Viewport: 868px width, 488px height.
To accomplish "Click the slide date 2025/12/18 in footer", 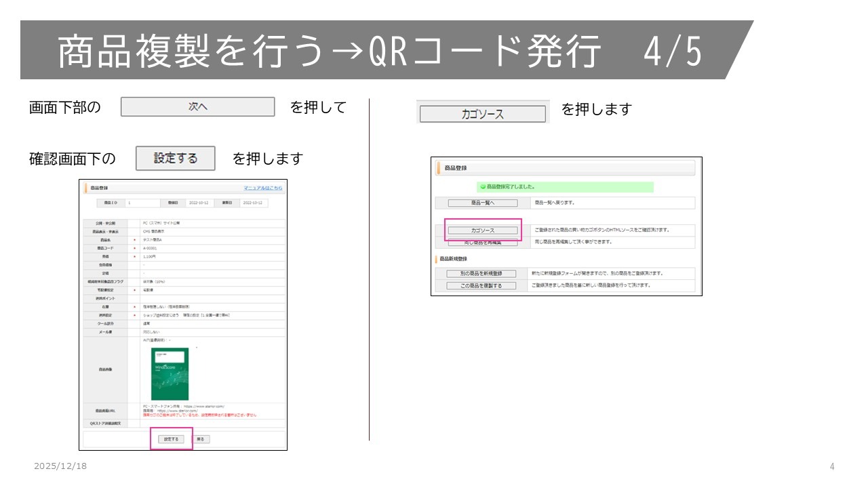I will (x=60, y=466).
